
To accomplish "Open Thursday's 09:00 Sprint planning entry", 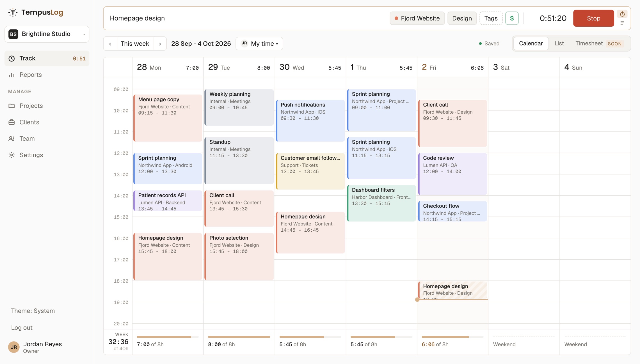I will pos(381,110).
